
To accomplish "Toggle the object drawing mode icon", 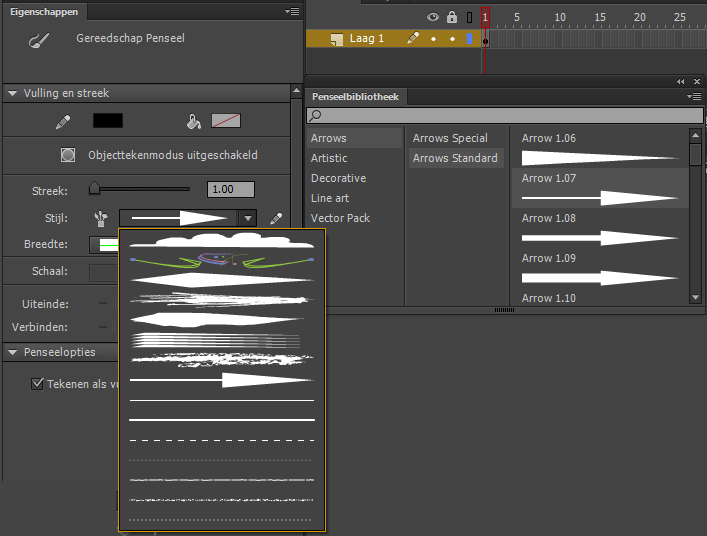I will coord(68,155).
